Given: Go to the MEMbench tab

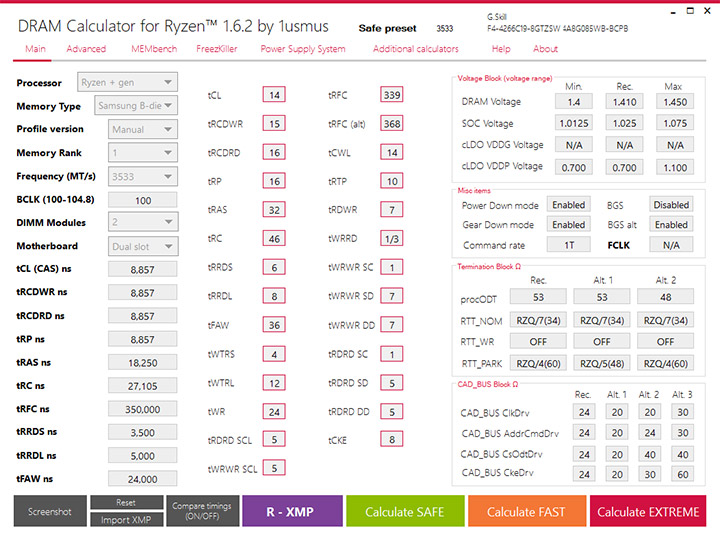Looking at the screenshot, I should coord(154,49).
